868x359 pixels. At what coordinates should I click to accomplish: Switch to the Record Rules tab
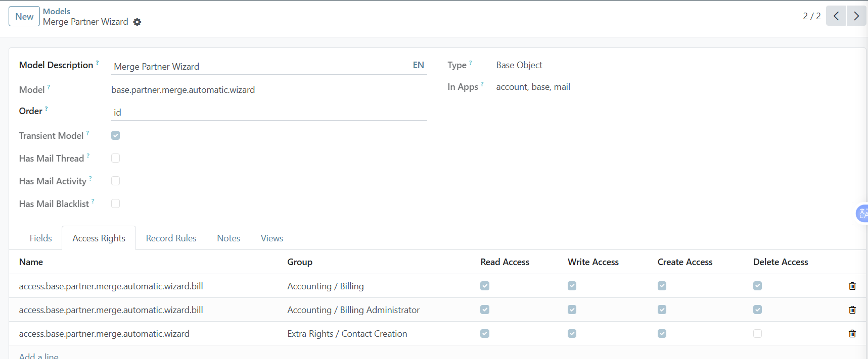(x=171, y=238)
